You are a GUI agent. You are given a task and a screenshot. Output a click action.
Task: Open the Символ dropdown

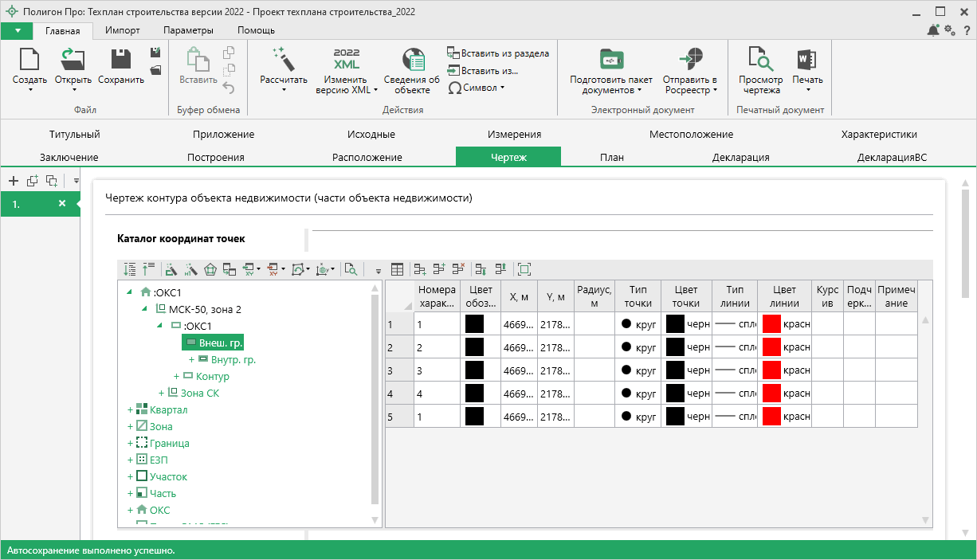point(477,88)
